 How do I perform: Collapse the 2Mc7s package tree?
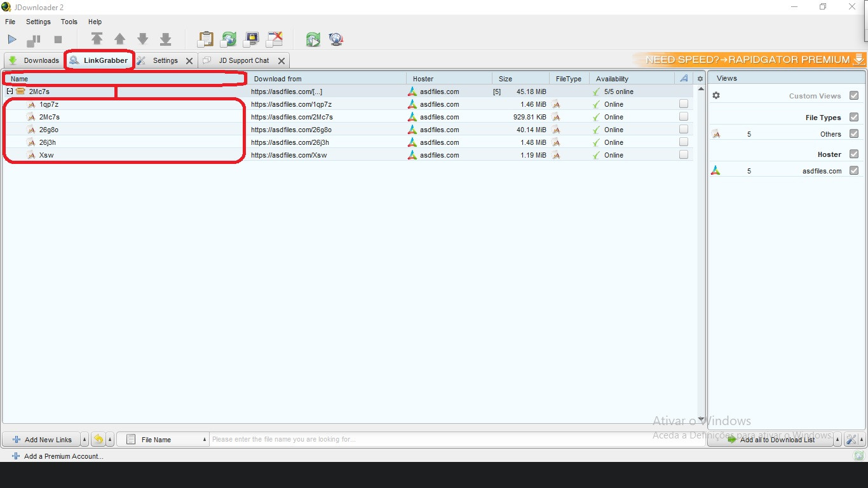click(x=10, y=91)
